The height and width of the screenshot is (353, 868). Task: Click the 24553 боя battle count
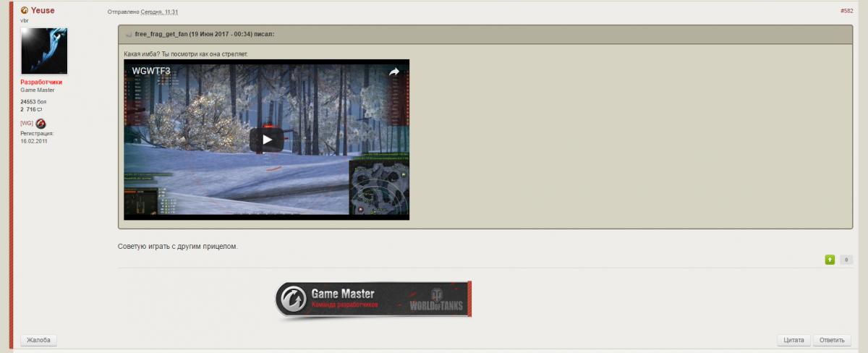(33, 102)
